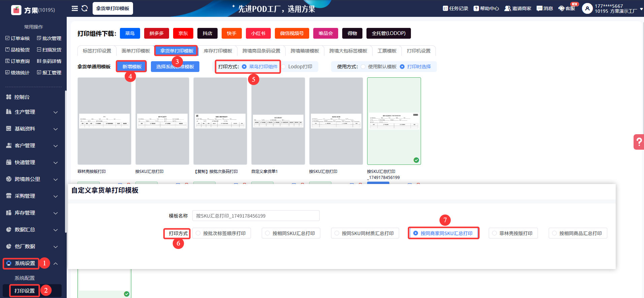Click 新增模板 button

pos(132,67)
